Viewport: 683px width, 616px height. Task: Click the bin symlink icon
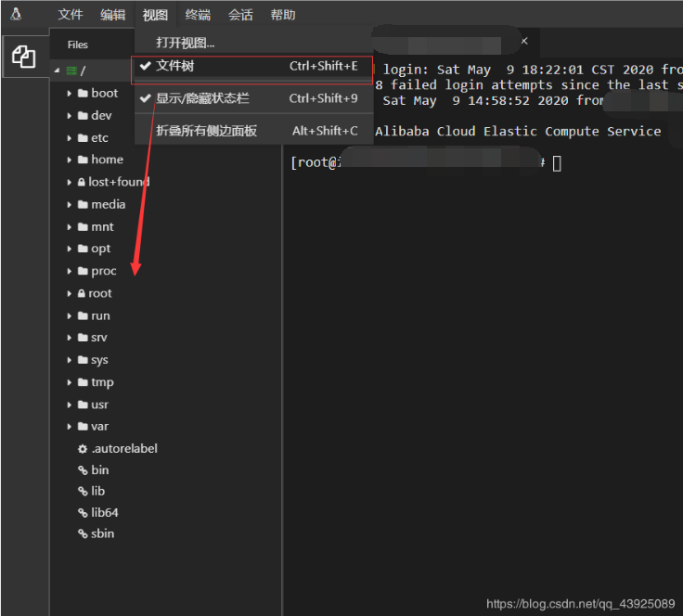pos(83,470)
